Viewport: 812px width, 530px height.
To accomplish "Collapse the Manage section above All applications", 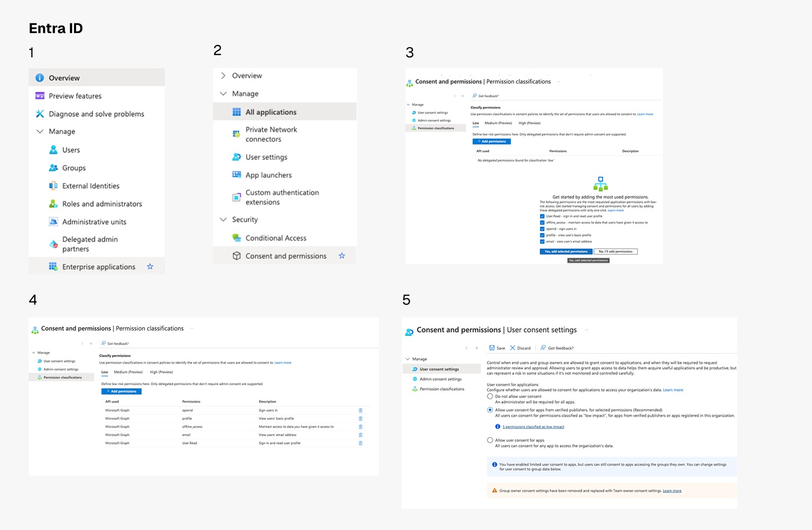I will (223, 93).
